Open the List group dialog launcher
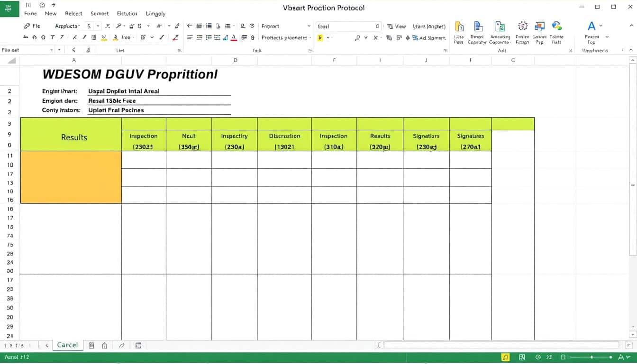Viewport: 637px width, 364px height. click(x=180, y=50)
